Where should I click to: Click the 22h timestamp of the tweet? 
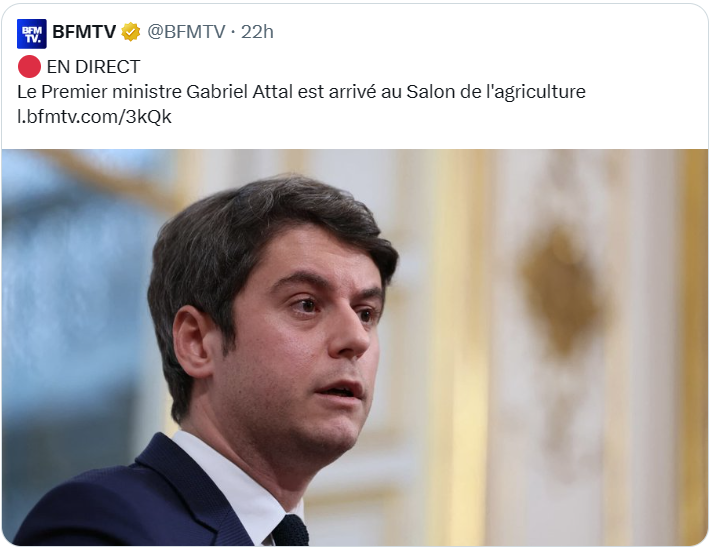[257, 32]
